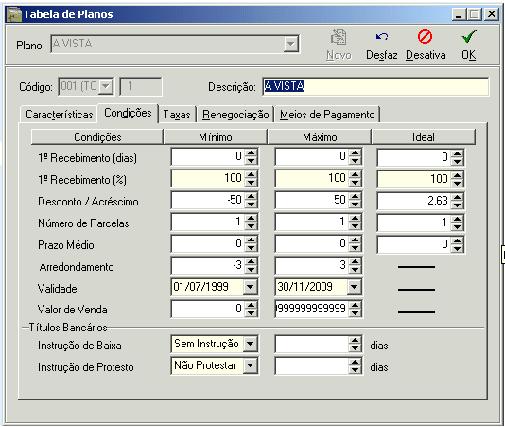Screen dimensions: 505x427
Task: Click the Valor de Venda maximum 999999 field
Action: point(312,309)
